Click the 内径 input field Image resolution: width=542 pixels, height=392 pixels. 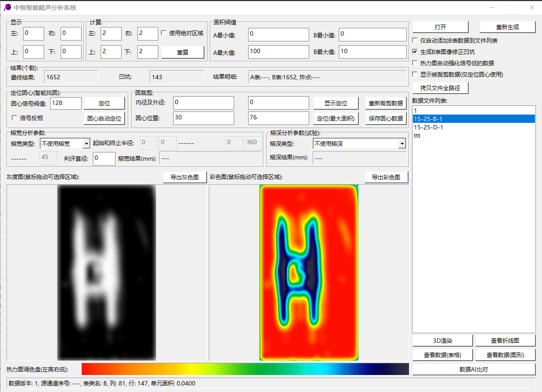[x=204, y=103]
